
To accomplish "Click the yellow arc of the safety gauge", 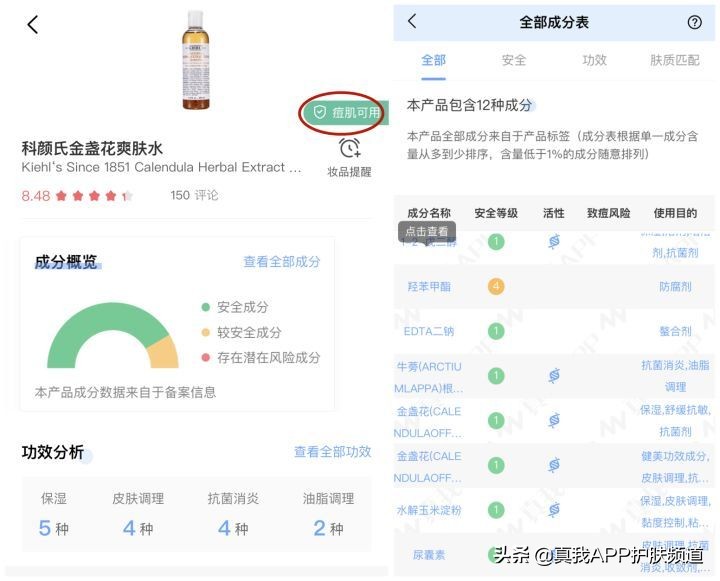I will (x=165, y=352).
